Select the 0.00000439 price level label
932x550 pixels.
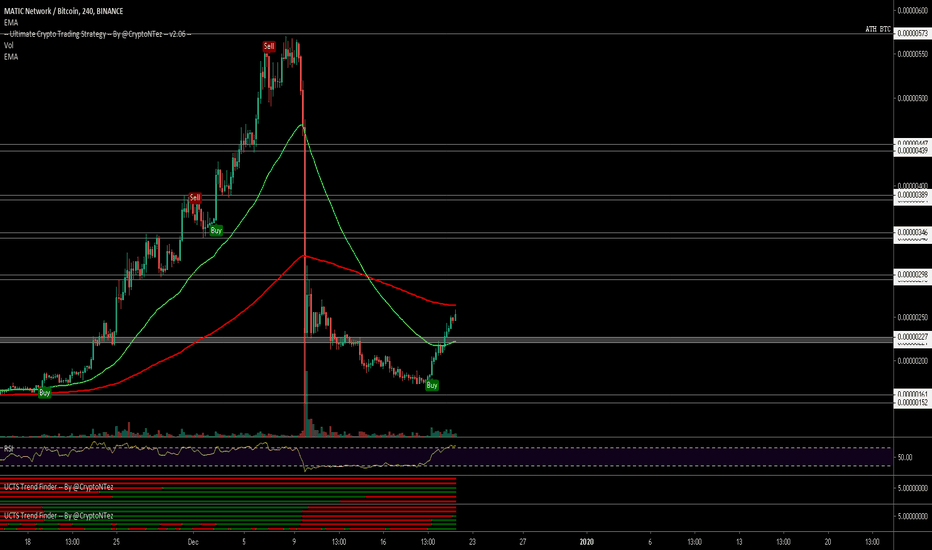pos(912,151)
